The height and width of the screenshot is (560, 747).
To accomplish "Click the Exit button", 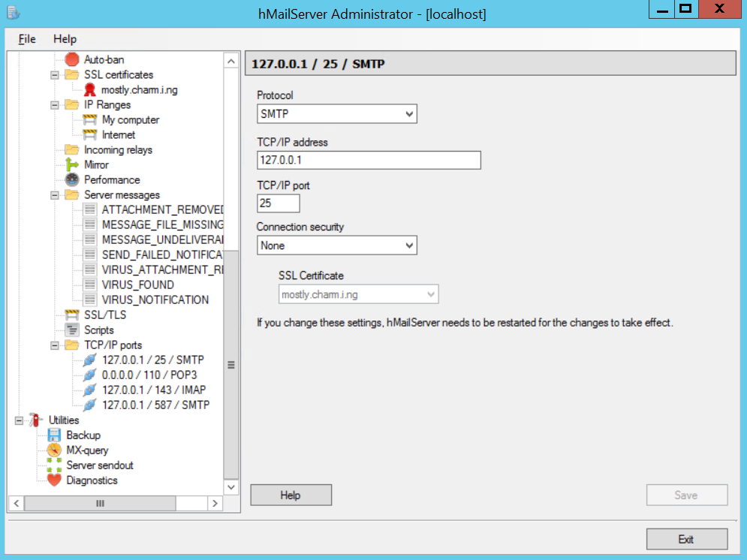I will point(686,539).
